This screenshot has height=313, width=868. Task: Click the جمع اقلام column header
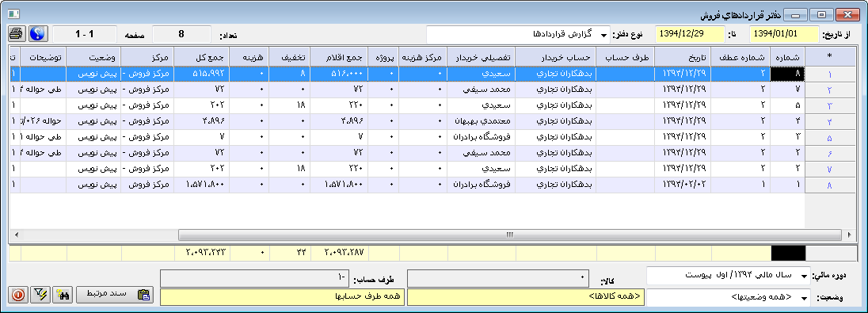tap(339, 57)
